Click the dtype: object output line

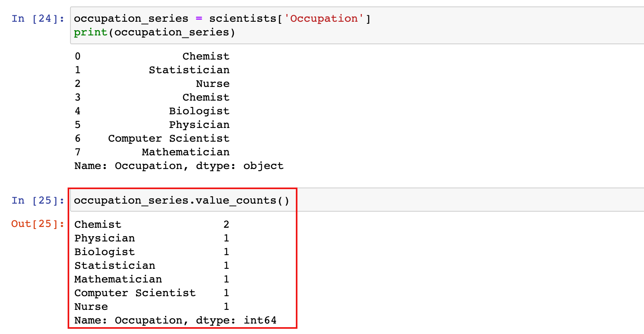coord(179,166)
